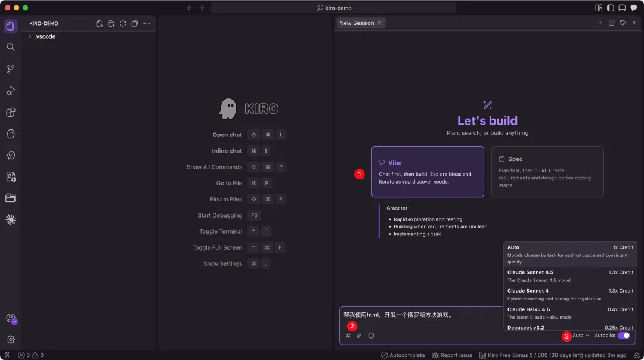644x360 pixels.
Task: Focus the chat message input
Action: click(x=421, y=315)
